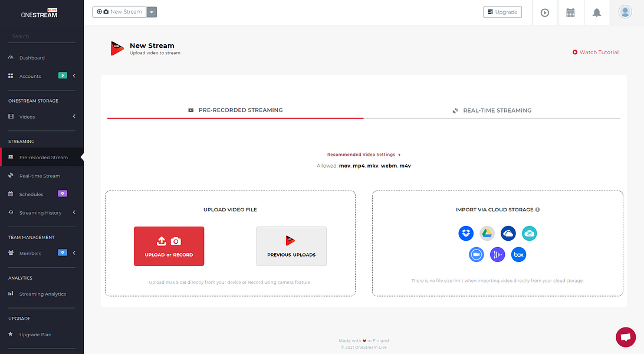Import video from Box cloud storage
Screen dimensions: 644x354
(x=518, y=254)
